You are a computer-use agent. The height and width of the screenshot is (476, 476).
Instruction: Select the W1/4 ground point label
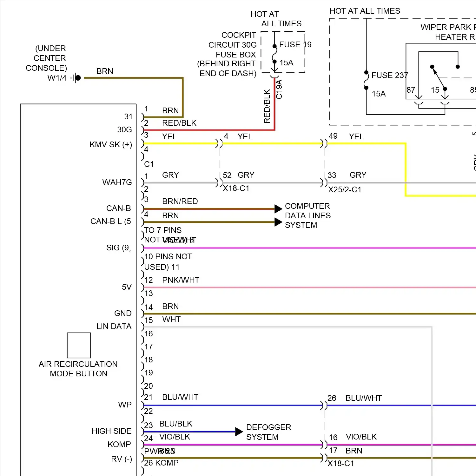(57, 78)
